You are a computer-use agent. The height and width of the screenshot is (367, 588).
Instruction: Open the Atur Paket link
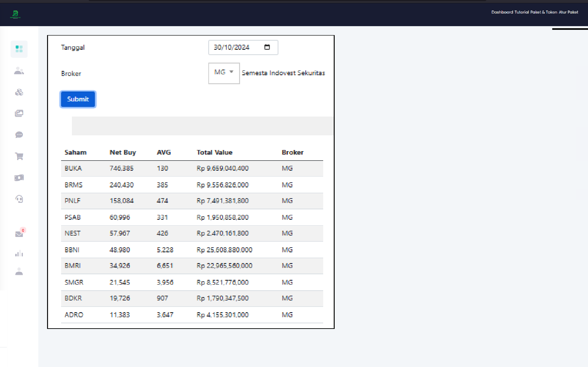pyautogui.click(x=568, y=12)
